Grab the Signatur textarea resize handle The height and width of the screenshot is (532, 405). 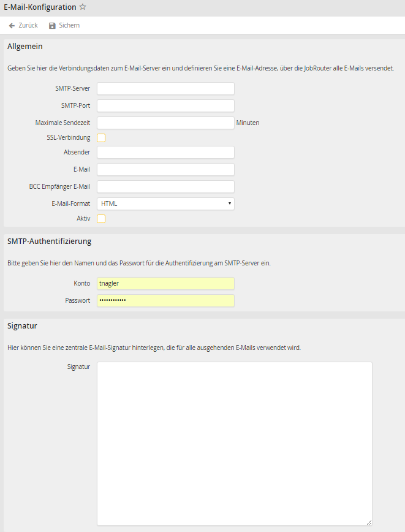369,522
